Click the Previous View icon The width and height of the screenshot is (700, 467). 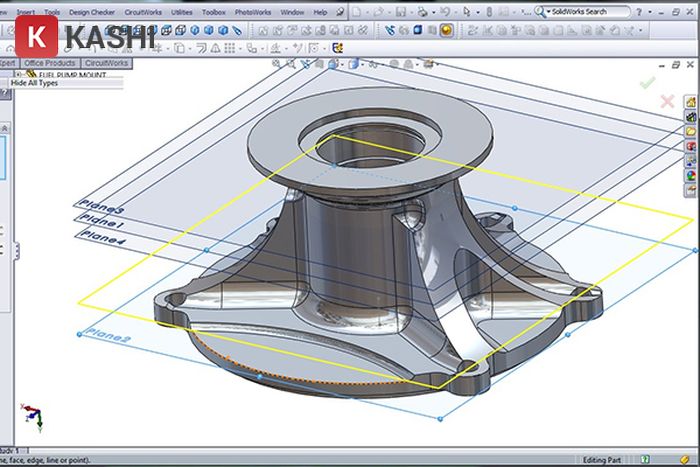point(305,64)
